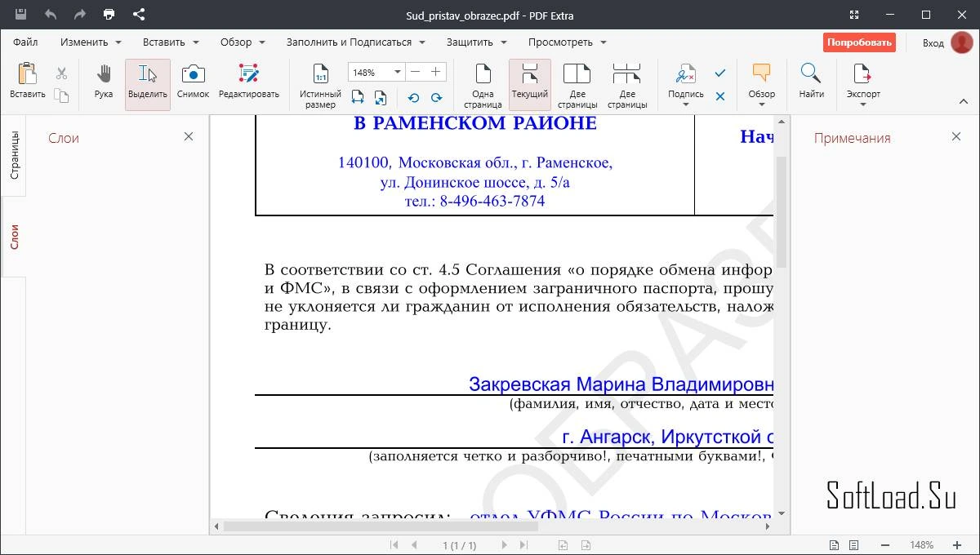The image size is (980, 555).
Task: Save the document with the floppy icon
Action: (x=20, y=14)
